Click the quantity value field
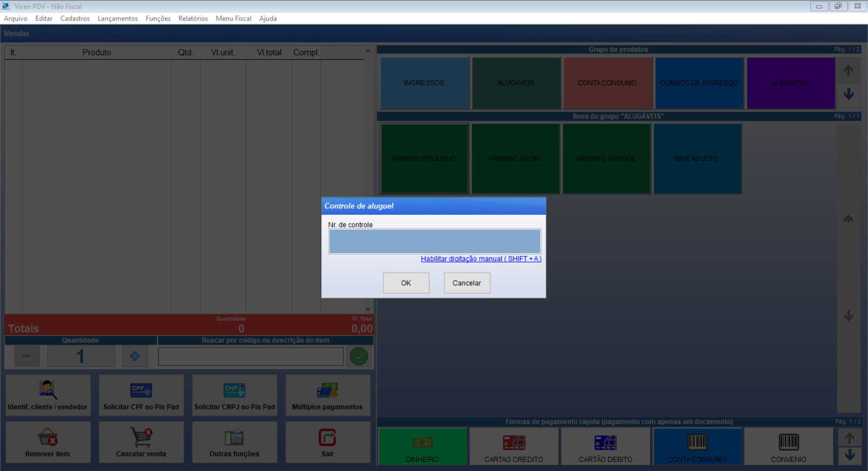The image size is (868, 471). coord(81,356)
